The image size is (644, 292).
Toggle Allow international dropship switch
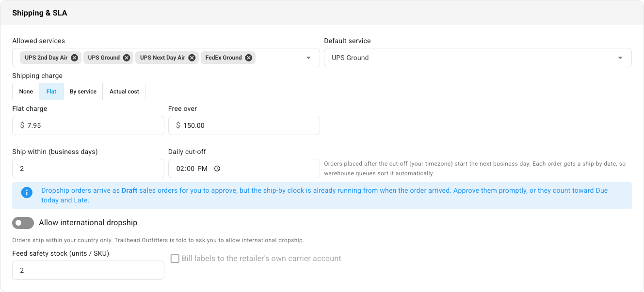pyautogui.click(x=23, y=223)
